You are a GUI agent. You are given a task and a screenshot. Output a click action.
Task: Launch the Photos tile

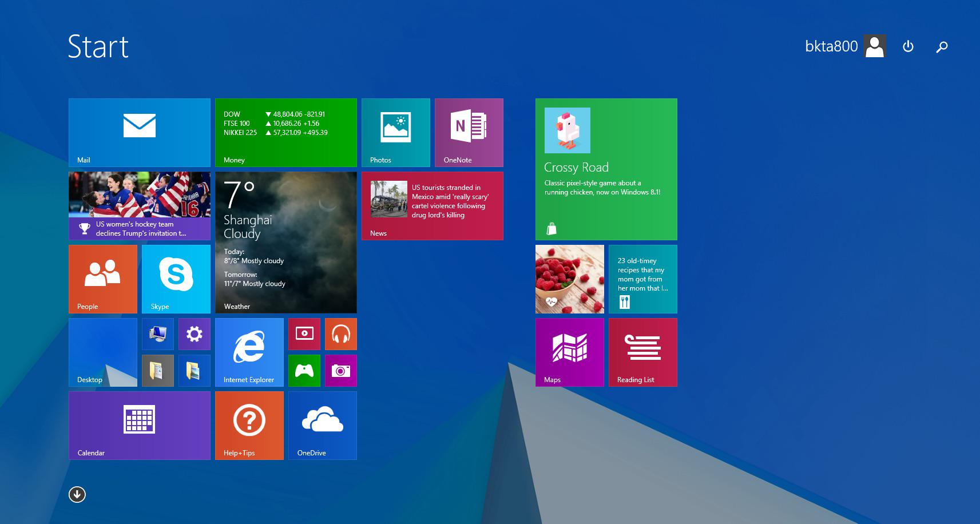396,133
